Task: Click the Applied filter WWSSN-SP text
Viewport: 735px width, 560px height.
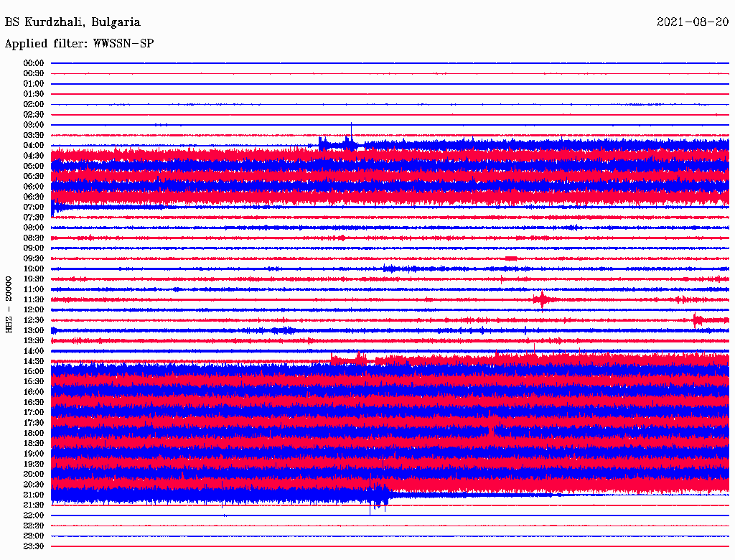Action: (x=79, y=44)
